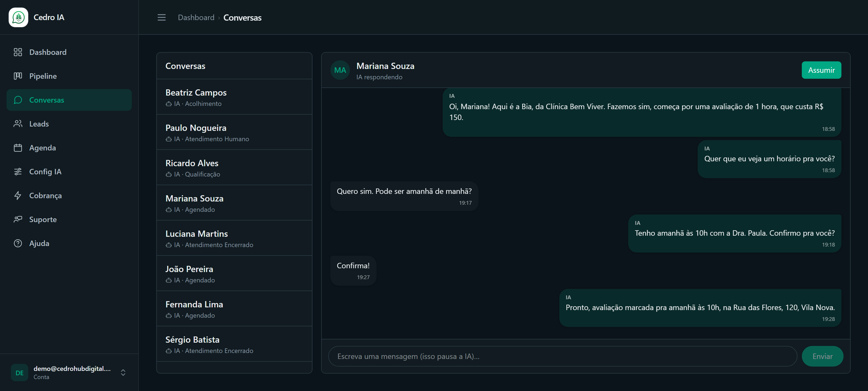This screenshot has height=391, width=868.
Task: Click Dashboard breadcrumb link
Action: tap(196, 18)
